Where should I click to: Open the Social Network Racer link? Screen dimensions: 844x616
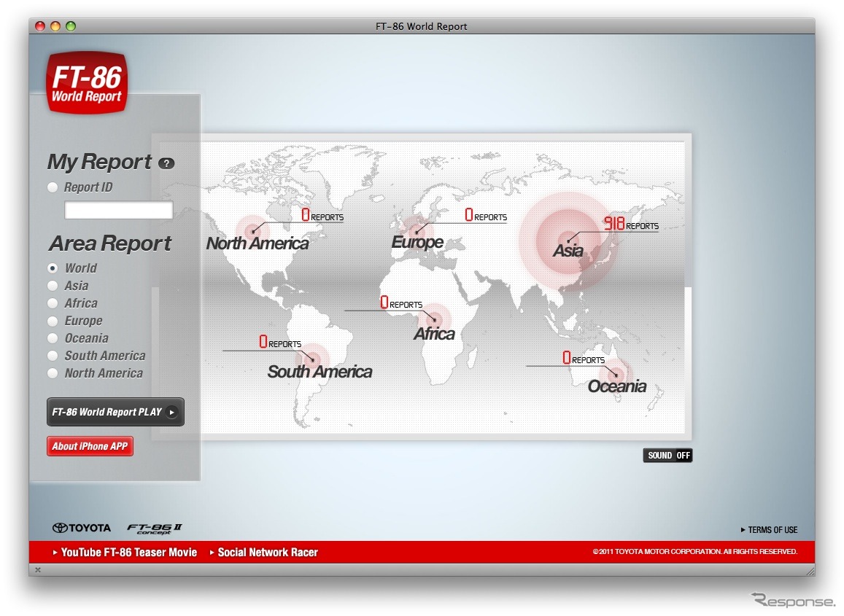pos(264,553)
